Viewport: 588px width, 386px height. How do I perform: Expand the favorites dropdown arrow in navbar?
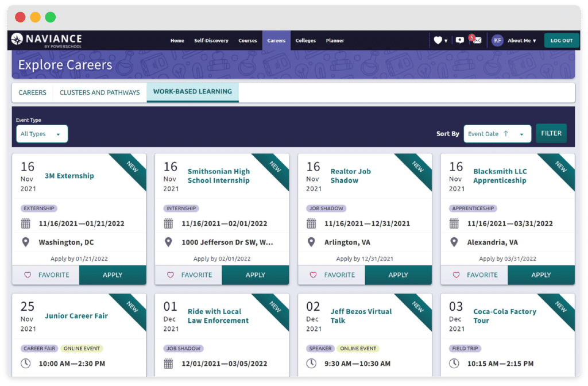(x=446, y=41)
